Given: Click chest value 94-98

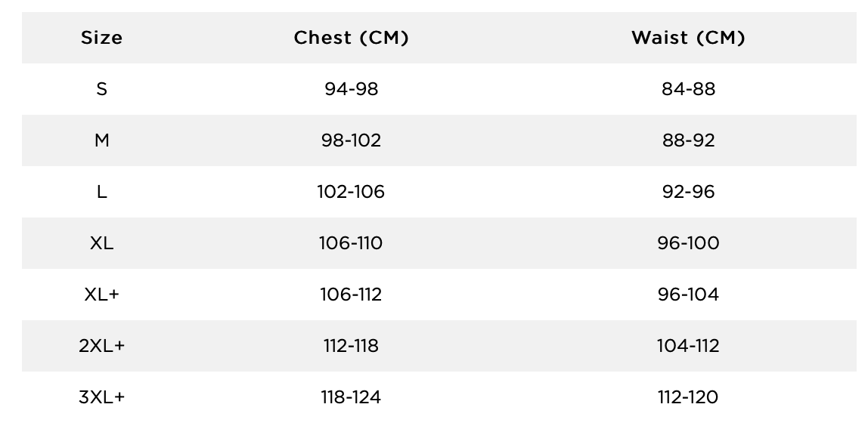Looking at the screenshot, I should pos(351,89).
